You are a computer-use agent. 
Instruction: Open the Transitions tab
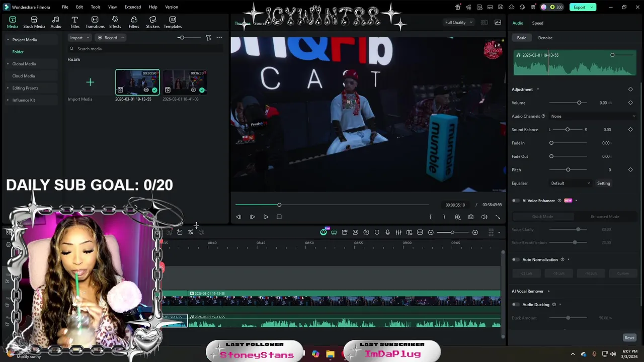[95, 22]
